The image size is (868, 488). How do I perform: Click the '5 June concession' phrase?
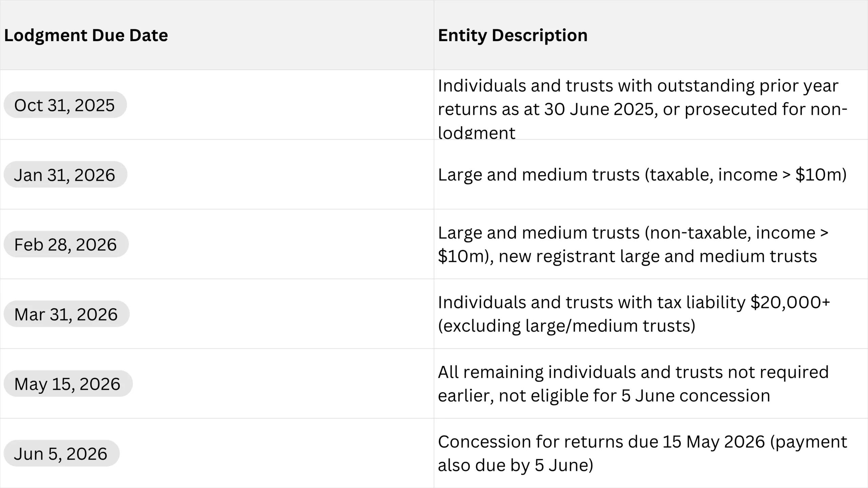point(696,396)
